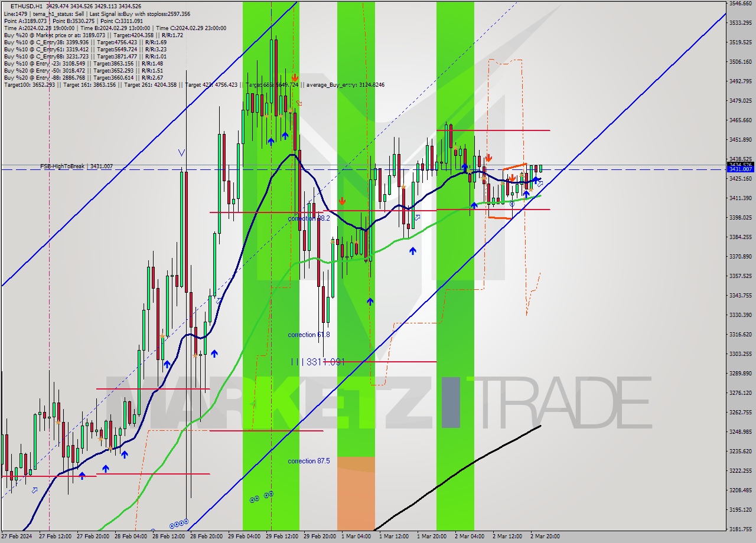Click the orange shaded block below correction 87.5

(356, 493)
